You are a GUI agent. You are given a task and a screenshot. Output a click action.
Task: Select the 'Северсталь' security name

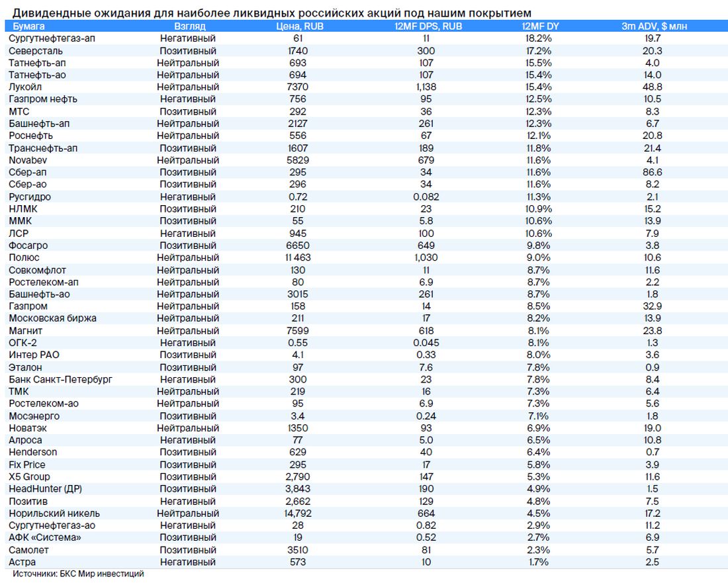(35, 51)
